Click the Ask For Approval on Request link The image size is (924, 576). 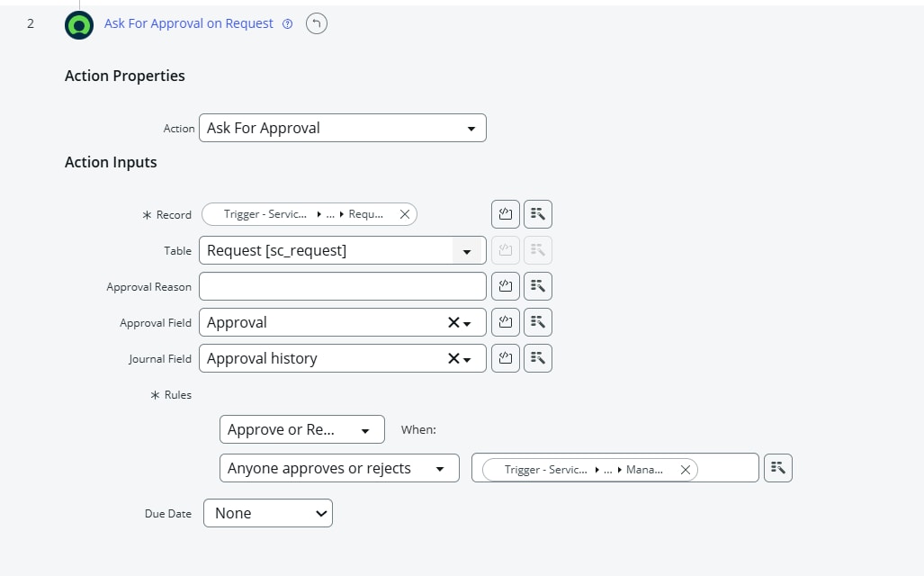(x=188, y=23)
